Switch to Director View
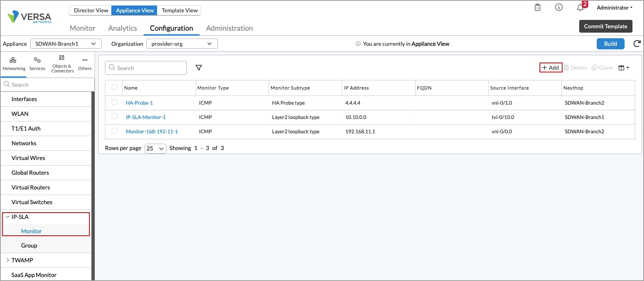Viewport: 644px width, 281px height. (x=91, y=10)
